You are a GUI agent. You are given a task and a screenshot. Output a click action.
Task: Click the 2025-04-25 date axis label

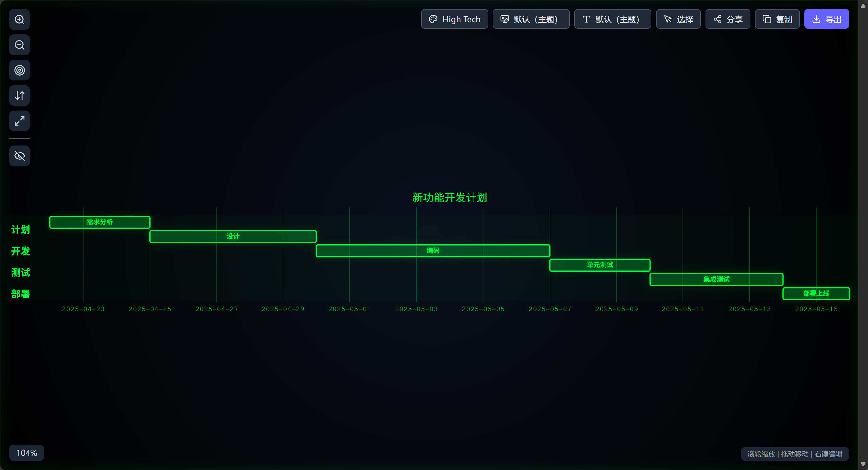click(150, 309)
